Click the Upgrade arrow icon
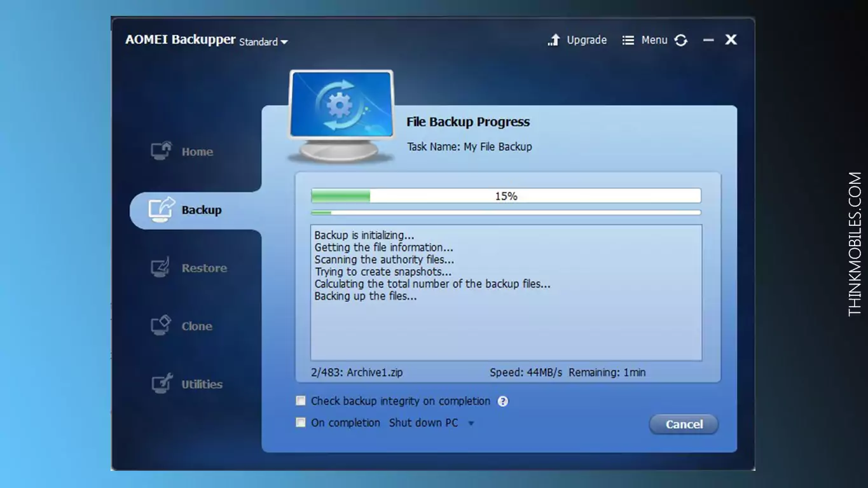 click(554, 40)
